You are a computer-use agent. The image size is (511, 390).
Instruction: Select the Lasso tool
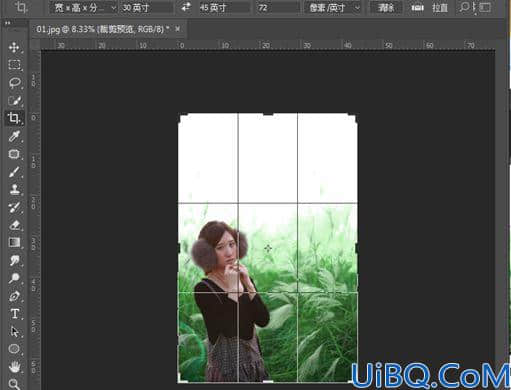(x=14, y=82)
